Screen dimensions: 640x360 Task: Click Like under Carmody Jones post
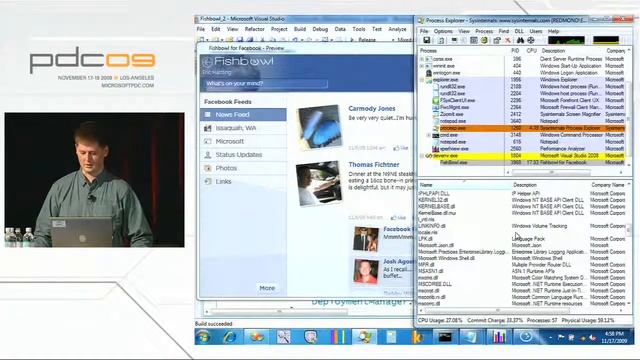coord(401,148)
